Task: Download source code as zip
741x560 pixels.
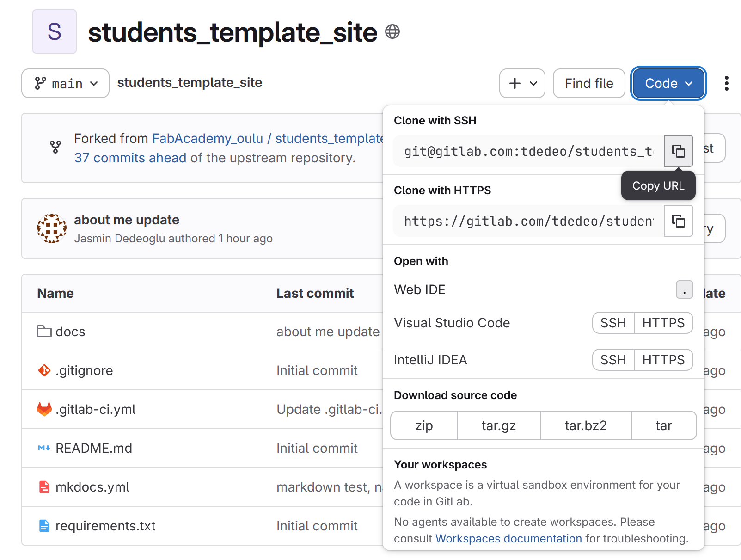Action: pyautogui.click(x=424, y=425)
